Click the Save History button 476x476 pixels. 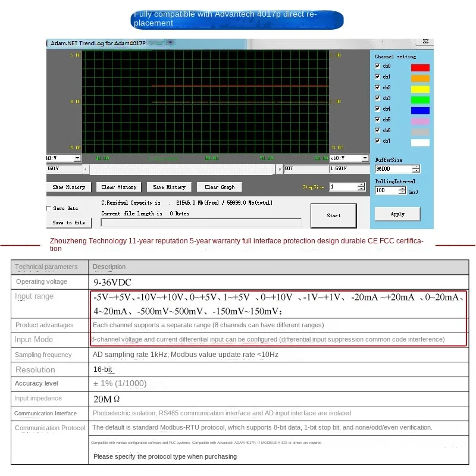pos(169,187)
